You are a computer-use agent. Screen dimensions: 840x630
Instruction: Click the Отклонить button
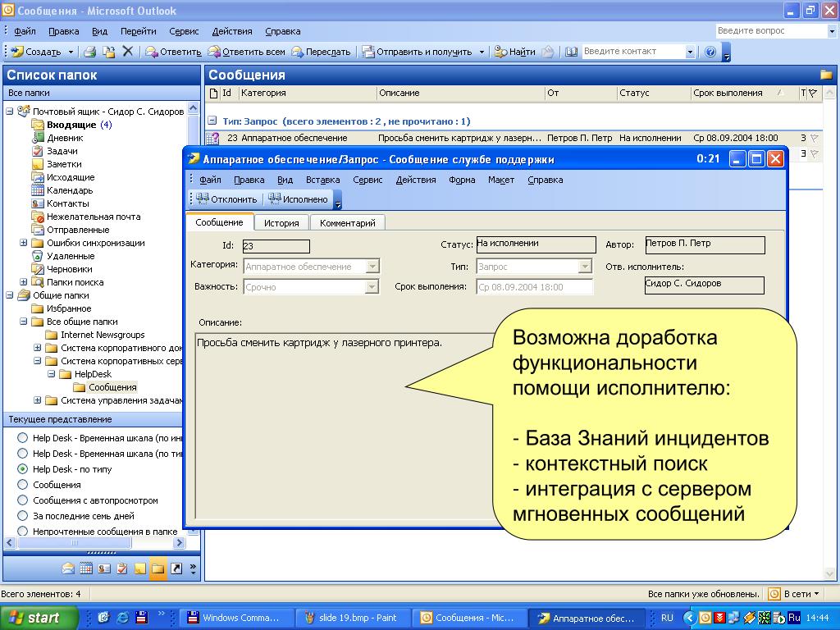click(226, 199)
